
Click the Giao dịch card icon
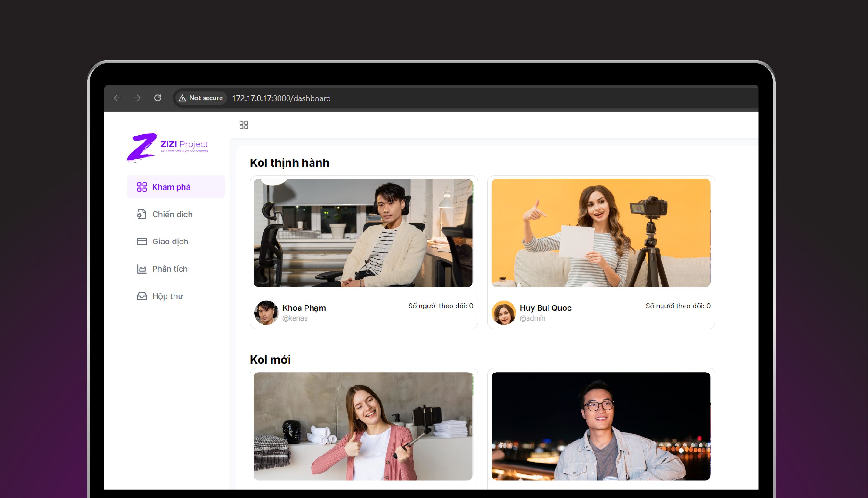pyautogui.click(x=142, y=242)
